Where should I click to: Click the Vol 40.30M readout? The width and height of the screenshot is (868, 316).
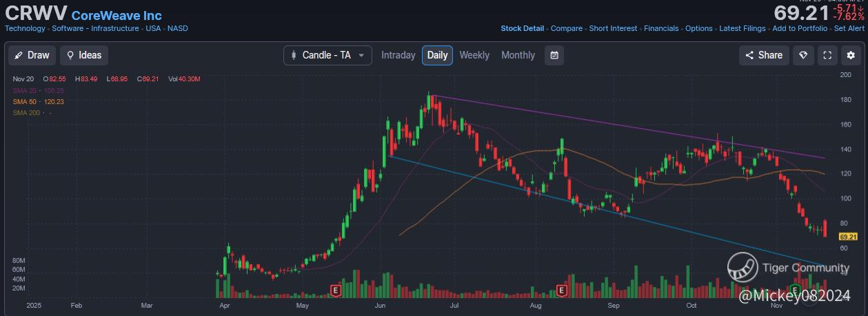[184, 79]
